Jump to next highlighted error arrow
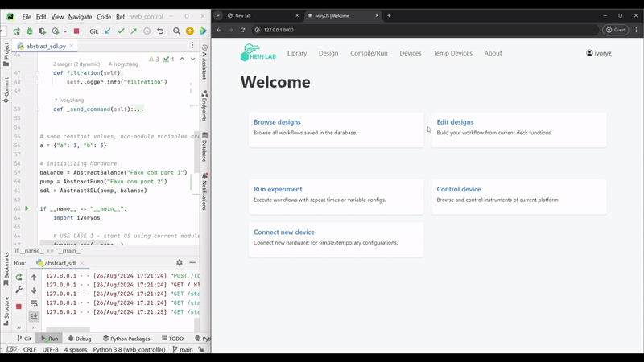This screenshot has width=644, height=362. click(192, 59)
